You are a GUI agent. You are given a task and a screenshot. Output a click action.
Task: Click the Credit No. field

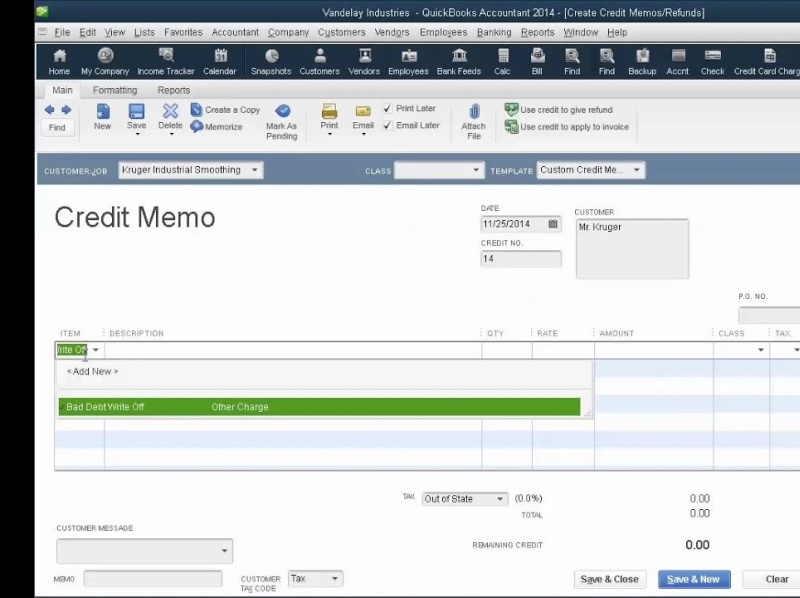pyautogui.click(x=520, y=259)
